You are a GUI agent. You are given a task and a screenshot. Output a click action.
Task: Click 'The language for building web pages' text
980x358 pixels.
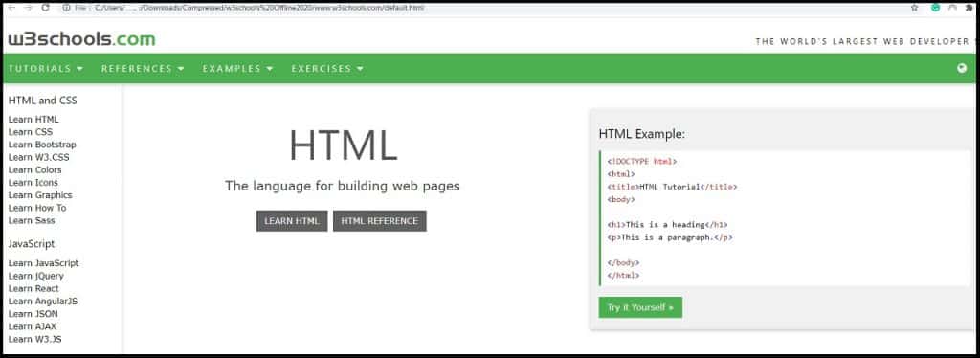343,186
